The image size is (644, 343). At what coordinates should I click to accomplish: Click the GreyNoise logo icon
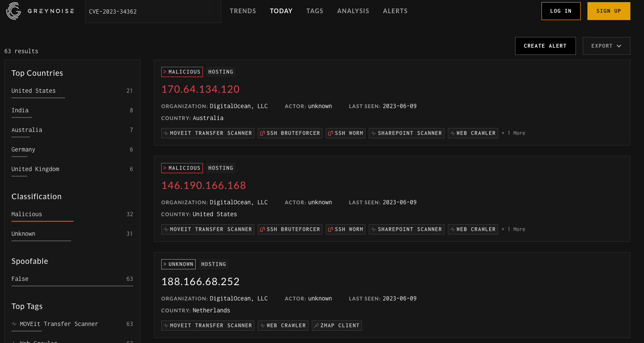[x=14, y=11]
